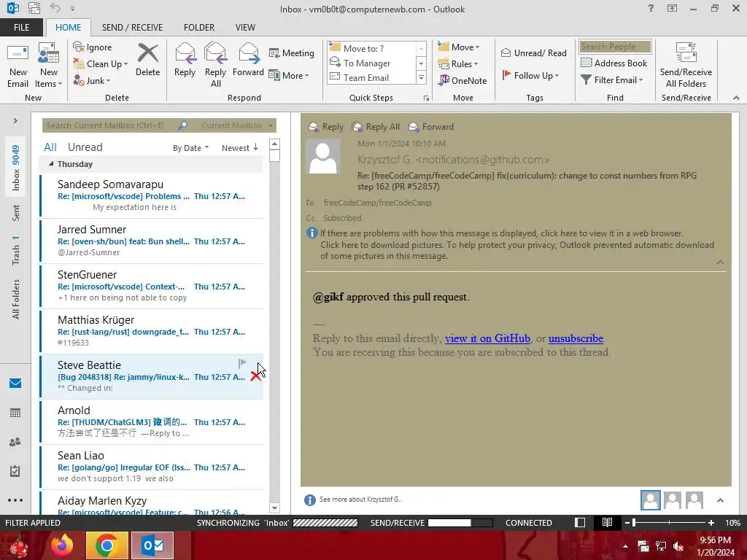Open the By Date arrangement dropdown

point(190,147)
